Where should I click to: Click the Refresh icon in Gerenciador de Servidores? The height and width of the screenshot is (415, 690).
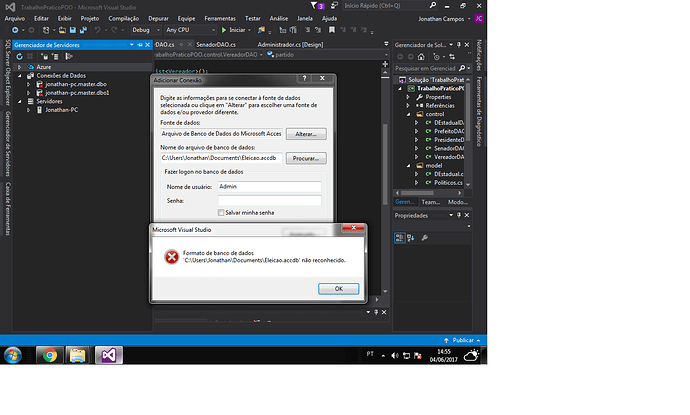19,56
